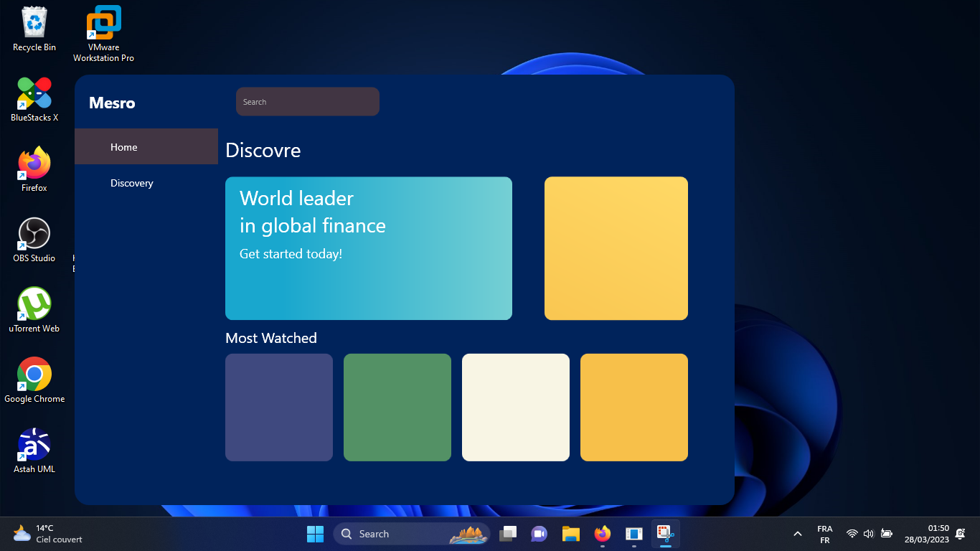Toggle Wi-Fi from the system tray
Viewport: 980px width, 551px height.
(851, 534)
